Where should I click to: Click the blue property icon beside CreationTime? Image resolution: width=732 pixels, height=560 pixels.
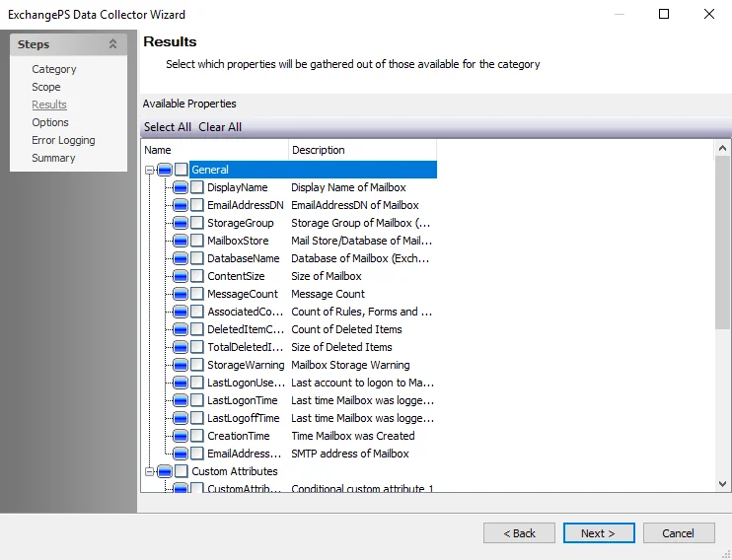(x=181, y=436)
